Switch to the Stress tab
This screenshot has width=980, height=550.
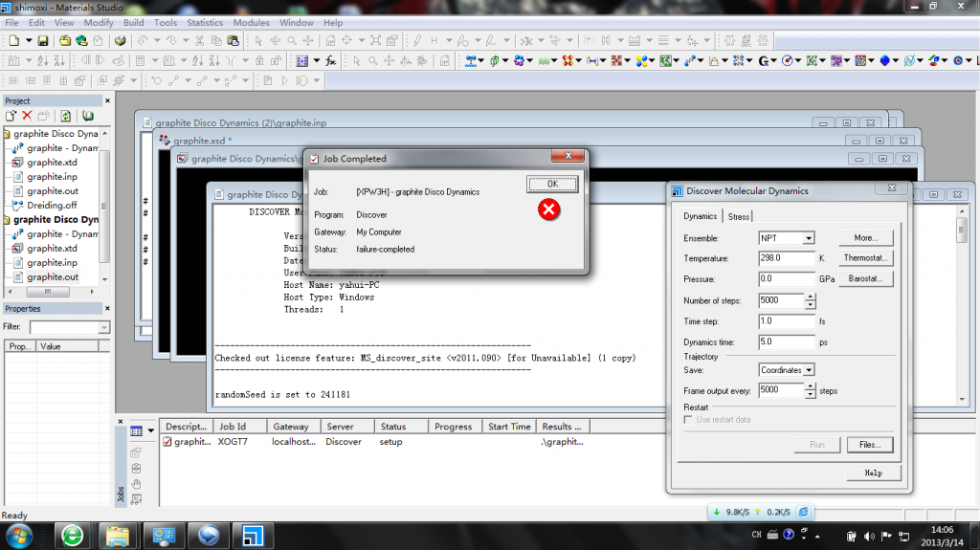[738, 216]
